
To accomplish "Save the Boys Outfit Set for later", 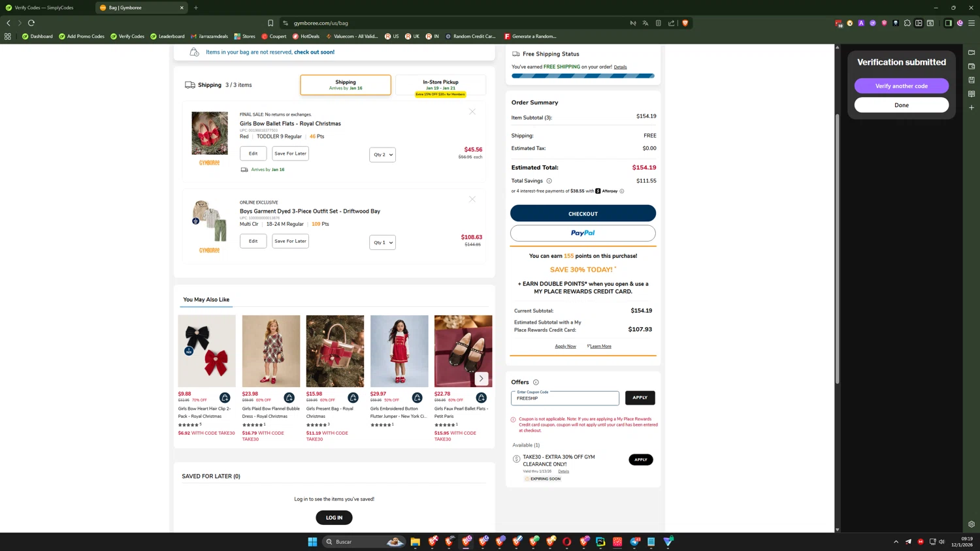I will tap(290, 241).
